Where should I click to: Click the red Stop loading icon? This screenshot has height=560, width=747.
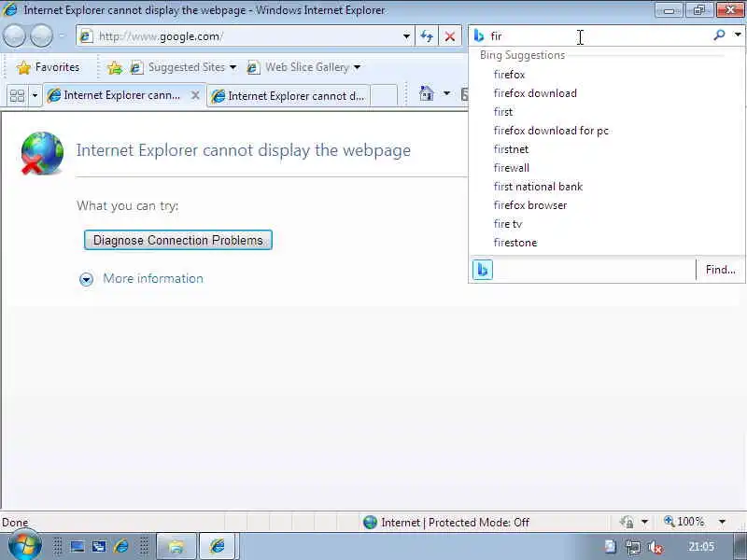449,36
